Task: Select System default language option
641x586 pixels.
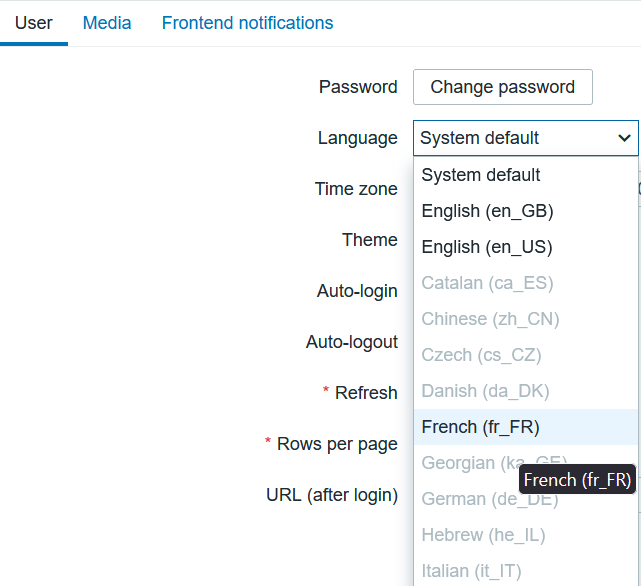Action: tap(481, 175)
